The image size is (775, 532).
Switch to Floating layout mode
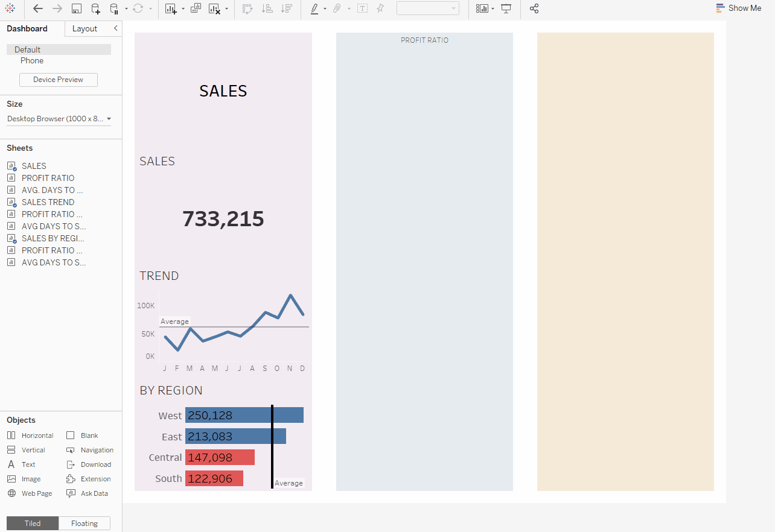coord(85,524)
